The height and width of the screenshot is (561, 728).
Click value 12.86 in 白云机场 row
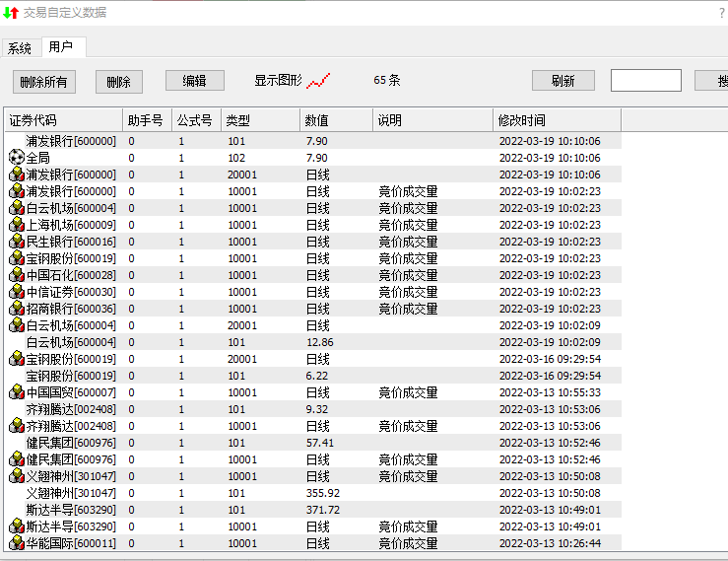click(320, 342)
